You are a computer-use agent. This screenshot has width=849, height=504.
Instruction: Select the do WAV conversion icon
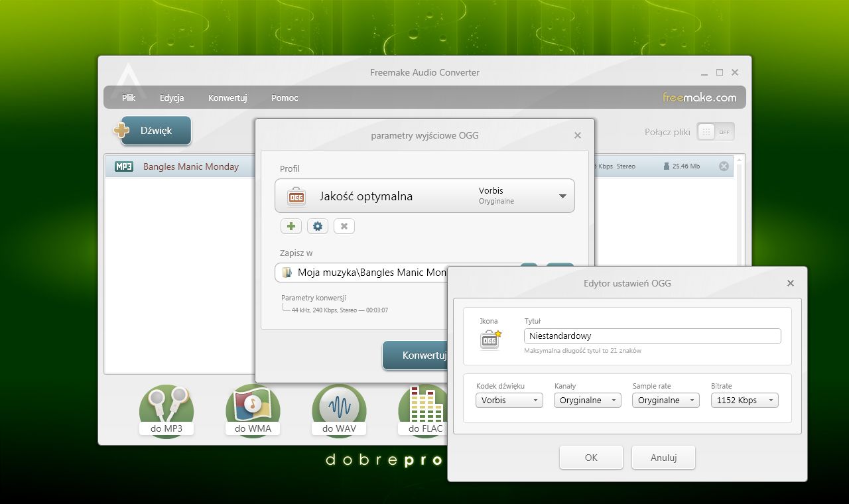tap(339, 411)
